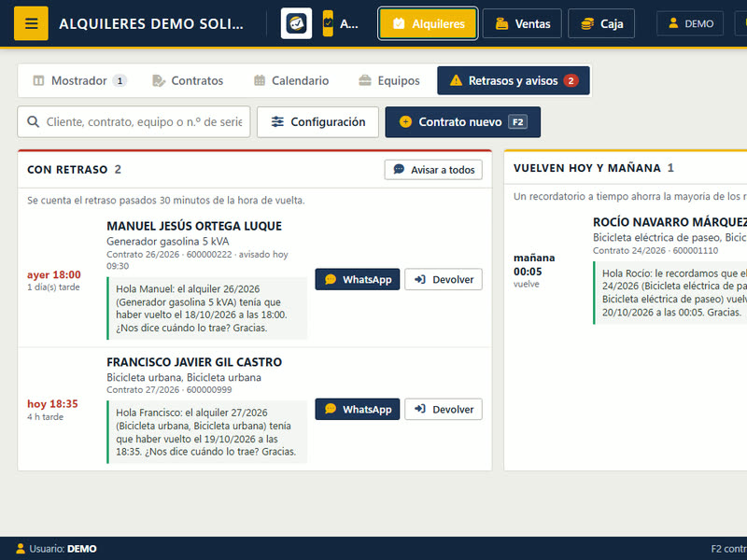Go to the Calendario tab
Screen dimensions: 747x560
click(x=290, y=80)
